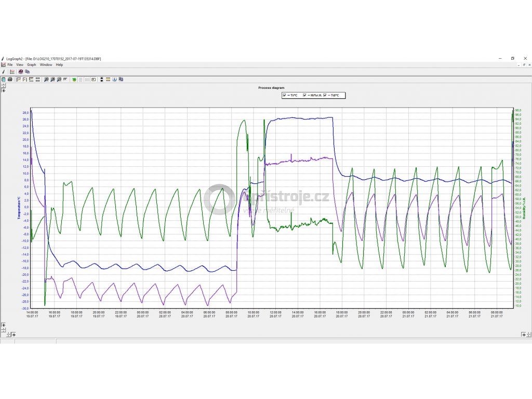Screen dimensions: 532x399
Task: Click the red globe icon in upper toolbar
Action: pyautogui.click(x=21, y=72)
